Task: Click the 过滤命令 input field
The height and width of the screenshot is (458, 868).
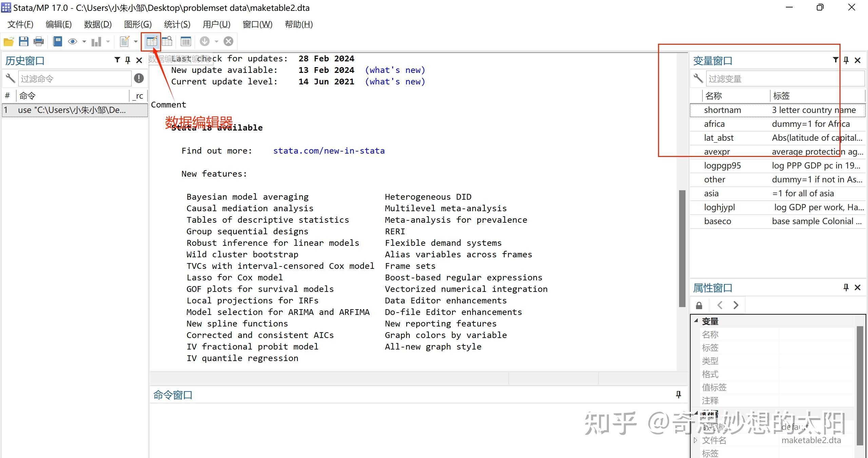Action: click(x=75, y=79)
